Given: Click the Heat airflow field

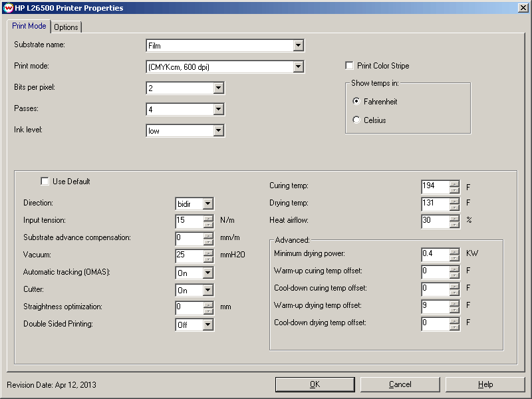Looking at the screenshot, I should [x=436, y=221].
